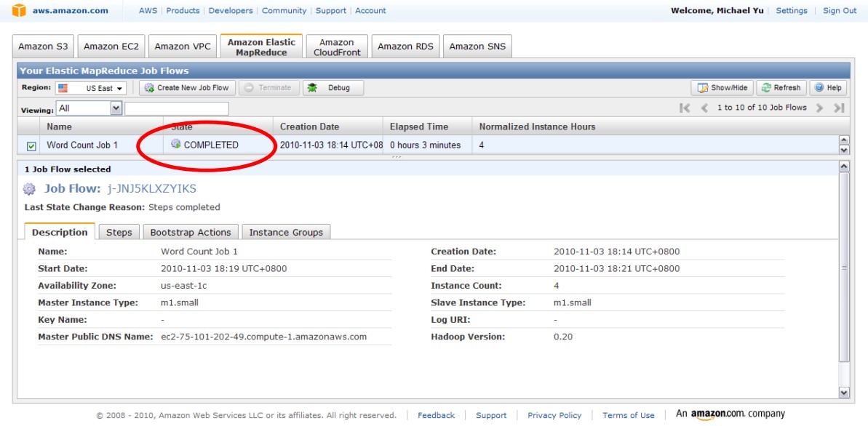View the Bootstrap Actions tab

(x=191, y=232)
